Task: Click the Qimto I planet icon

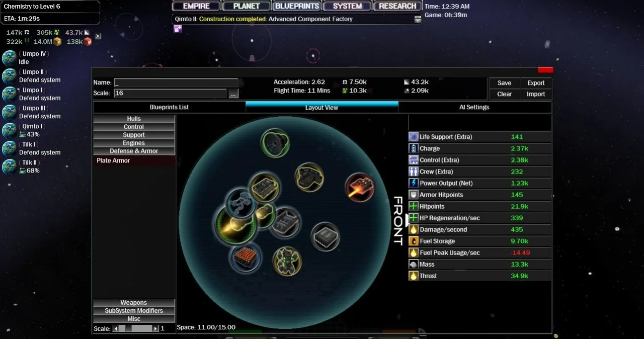Action: click(x=10, y=130)
